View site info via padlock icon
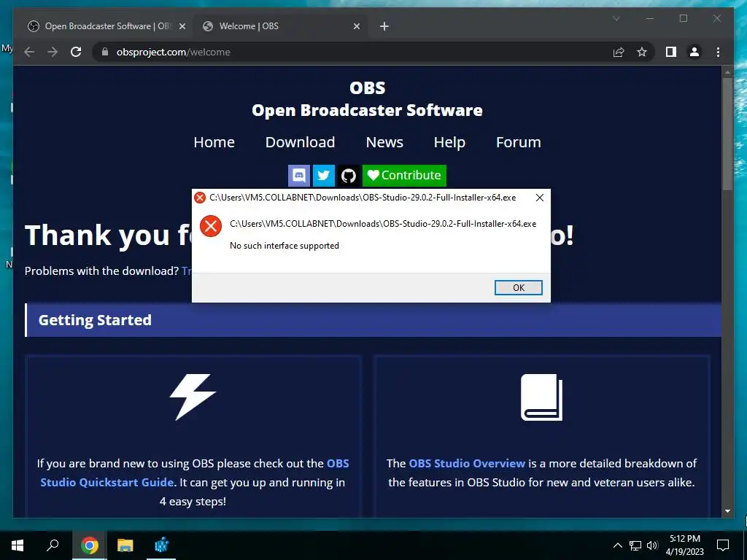Screen dimensions: 747x560 (105, 52)
